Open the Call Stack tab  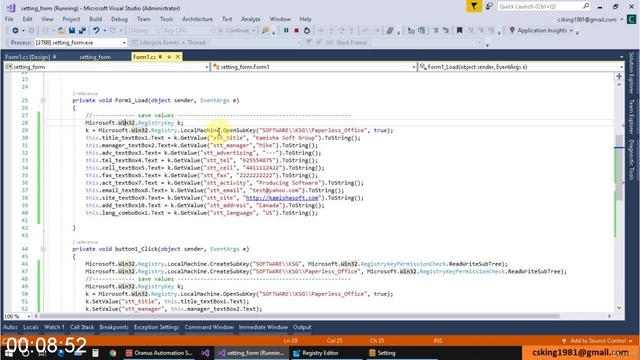click(x=82, y=327)
